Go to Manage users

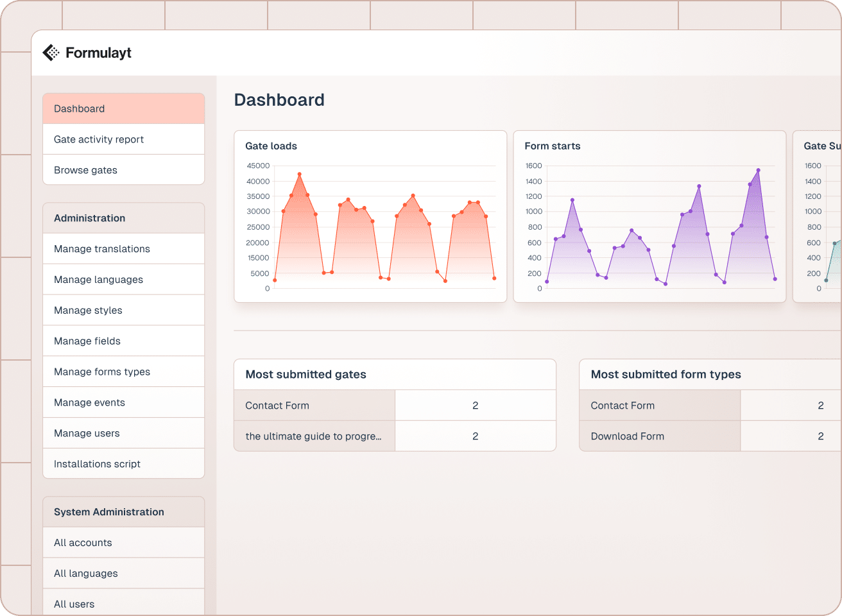point(124,434)
